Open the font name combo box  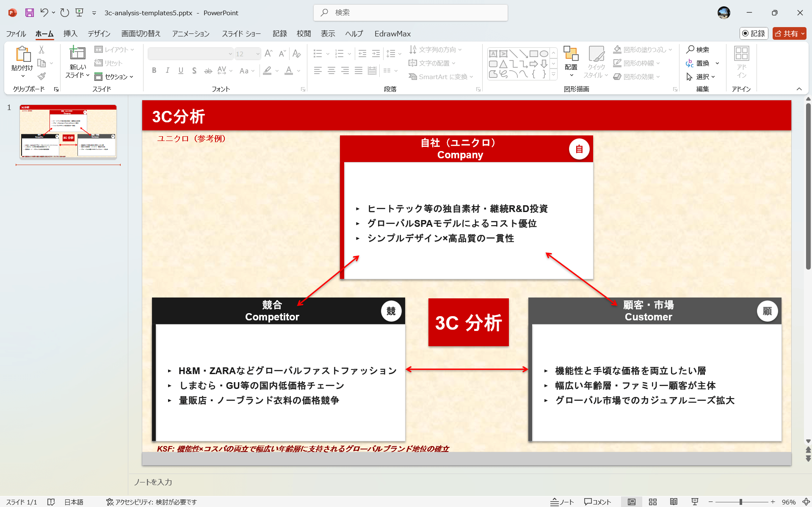point(191,54)
